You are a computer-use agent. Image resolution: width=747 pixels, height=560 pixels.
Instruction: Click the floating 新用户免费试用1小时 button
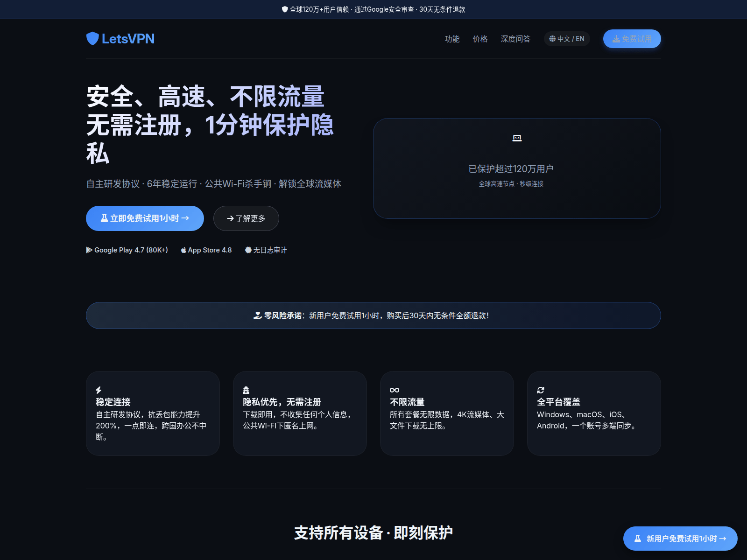click(x=680, y=539)
